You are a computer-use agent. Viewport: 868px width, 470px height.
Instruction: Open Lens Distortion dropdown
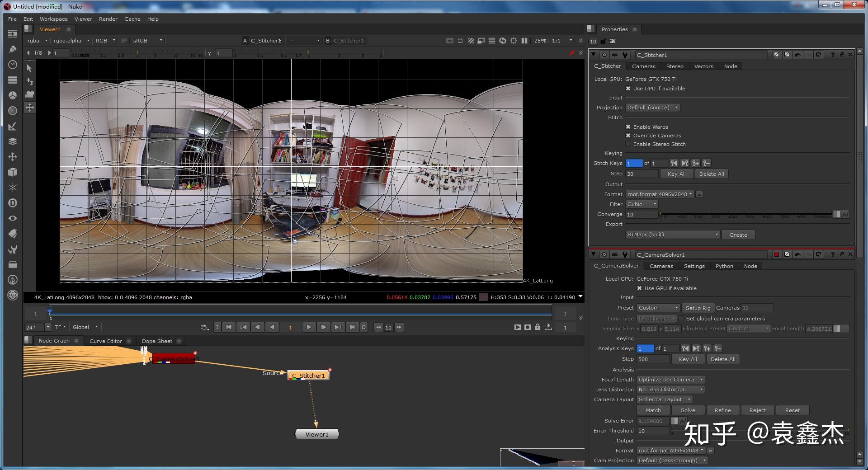tap(671, 390)
